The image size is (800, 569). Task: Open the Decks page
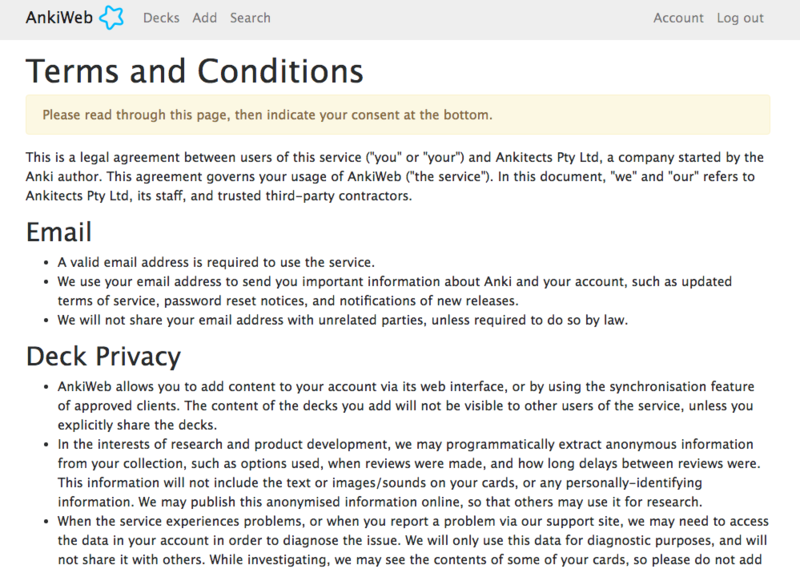(x=161, y=18)
